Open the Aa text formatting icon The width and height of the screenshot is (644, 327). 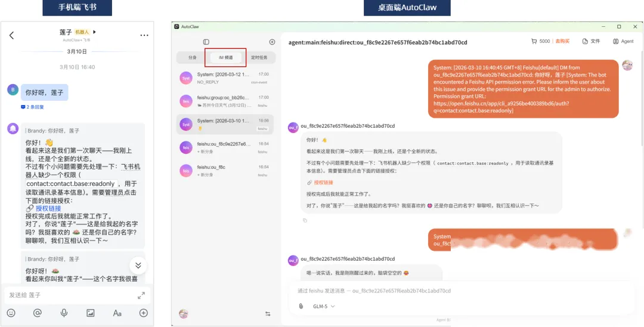[x=117, y=313]
